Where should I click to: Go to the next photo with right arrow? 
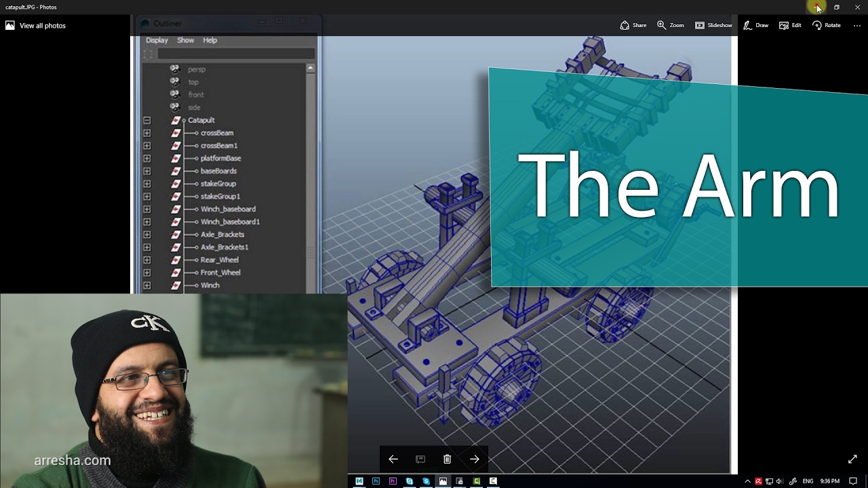point(475,459)
